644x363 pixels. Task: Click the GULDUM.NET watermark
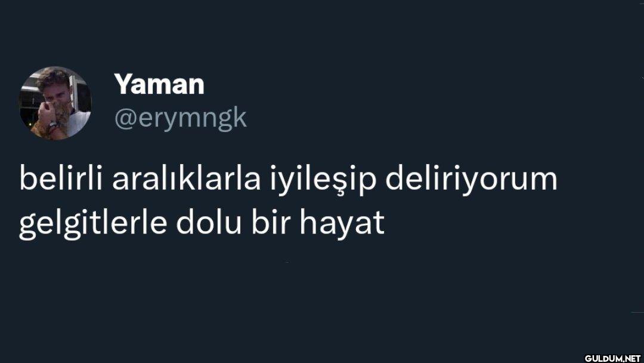pyautogui.click(x=612, y=358)
